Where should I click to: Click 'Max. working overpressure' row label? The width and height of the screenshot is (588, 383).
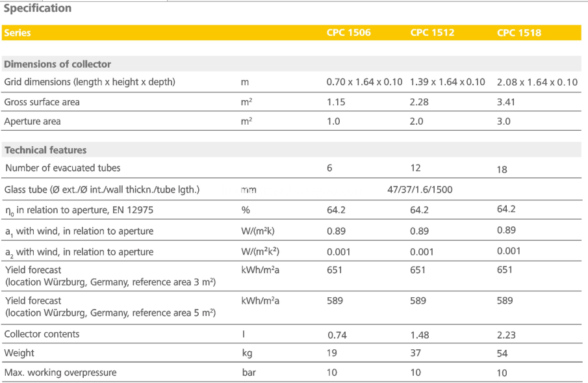(x=60, y=373)
